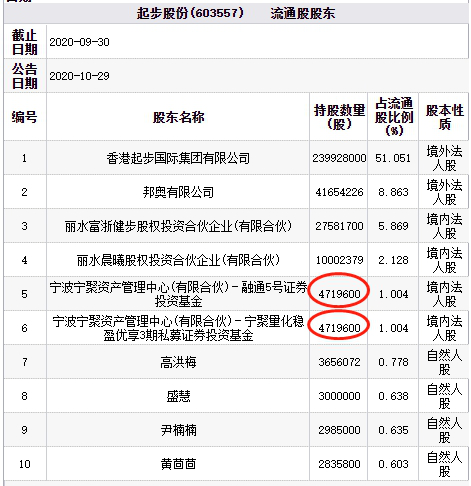Select 丽水晨曦股权投资合伙企业 name cell
This screenshot has width=471, height=486.
point(178,260)
